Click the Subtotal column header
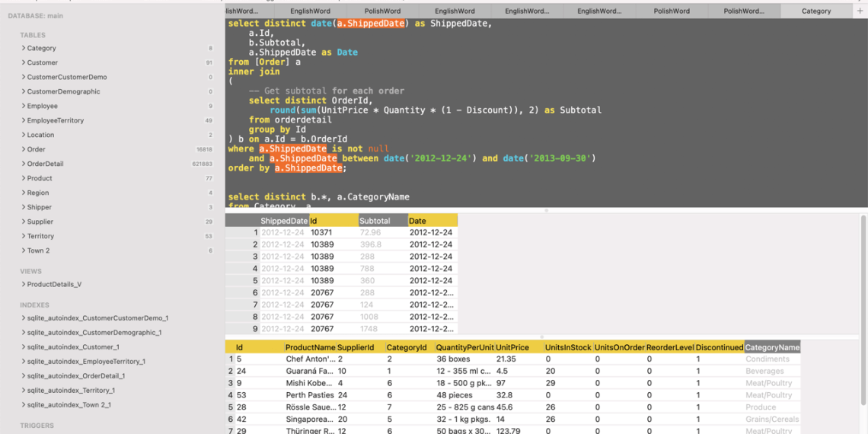868x434 pixels. pyautogui.click(x=383, y=221)
